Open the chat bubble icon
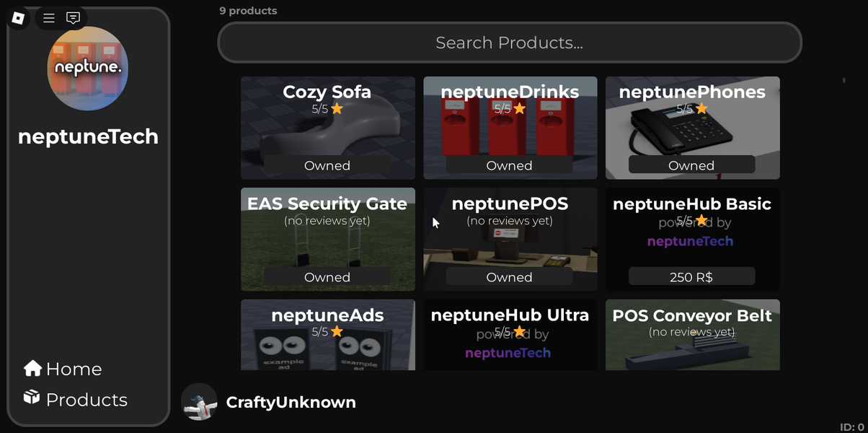The image size is (868, 433). [73, 18]
